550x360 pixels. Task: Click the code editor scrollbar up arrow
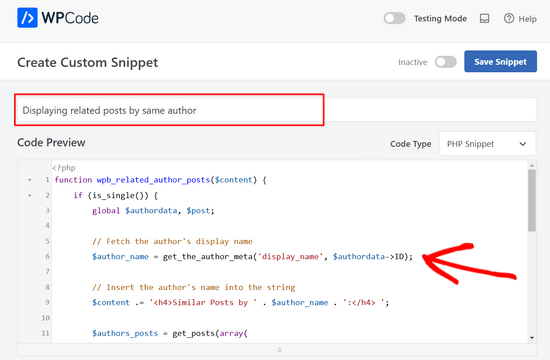click(532, 165)
